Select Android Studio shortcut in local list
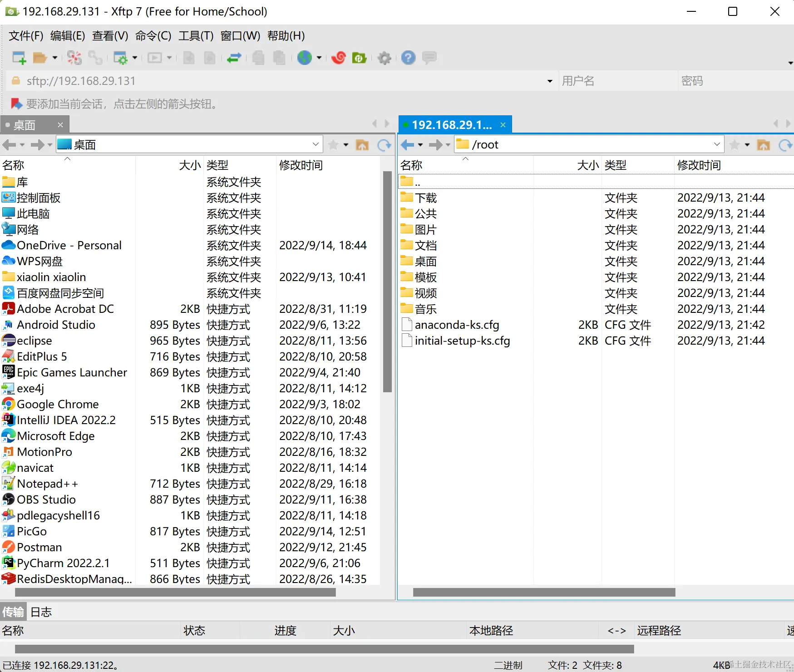 [x=56, y=325]
